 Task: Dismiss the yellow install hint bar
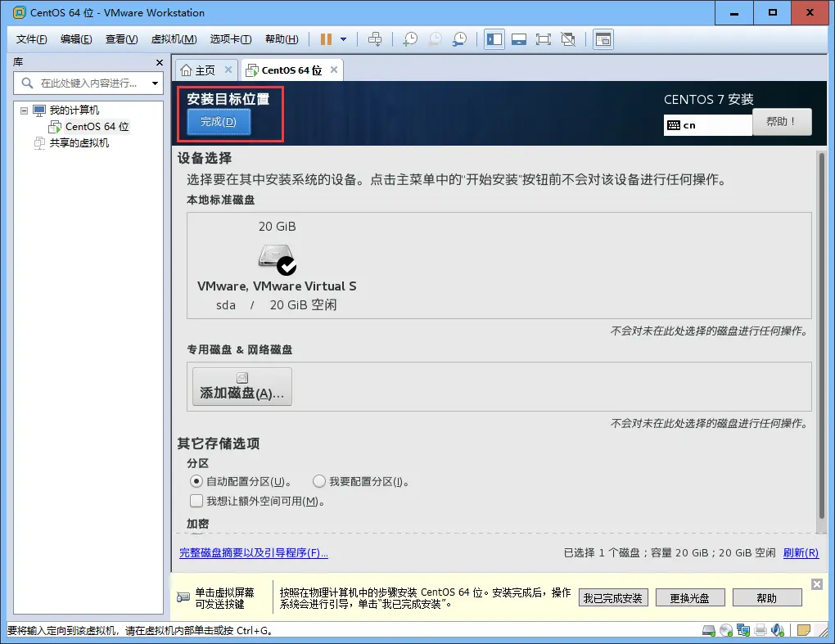coord(817,584)
